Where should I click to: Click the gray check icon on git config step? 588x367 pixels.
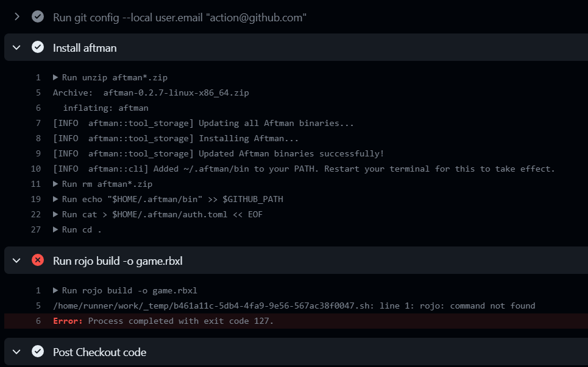pos(37,17)
